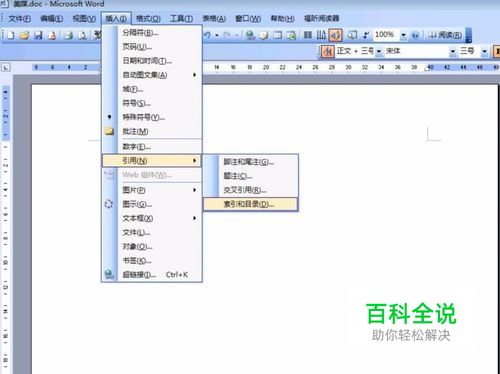Click the Open folder icon
Screen dimensions: 500x374
tap(24, 35)
